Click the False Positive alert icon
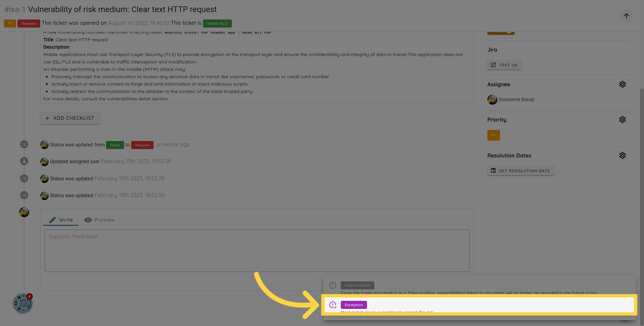This screenshot has height=326, width=644. (x=333, y=285)
